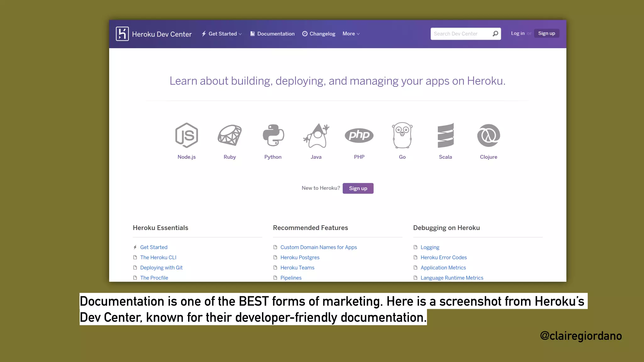Choose the Go gopher icon
Image resolution: width=644 pixels, height=362 pixels.
tap(402, 135)
